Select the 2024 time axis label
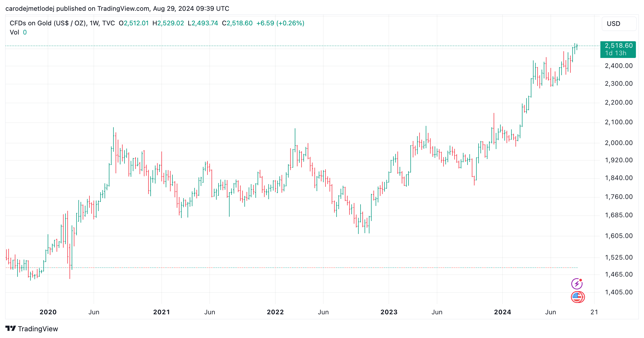Viewport: 644px width, 338px height. (503, 312)
